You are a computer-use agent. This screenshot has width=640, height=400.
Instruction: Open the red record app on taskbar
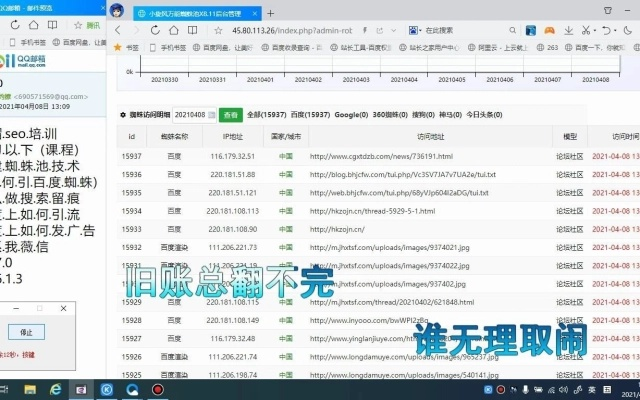(158, 390)
